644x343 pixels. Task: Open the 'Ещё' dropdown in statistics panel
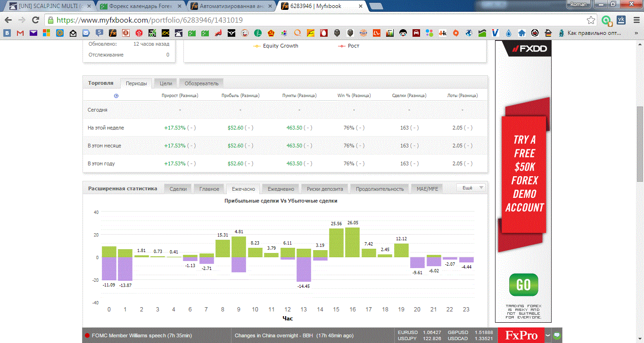pyautogui.click(x=471, y=188)
